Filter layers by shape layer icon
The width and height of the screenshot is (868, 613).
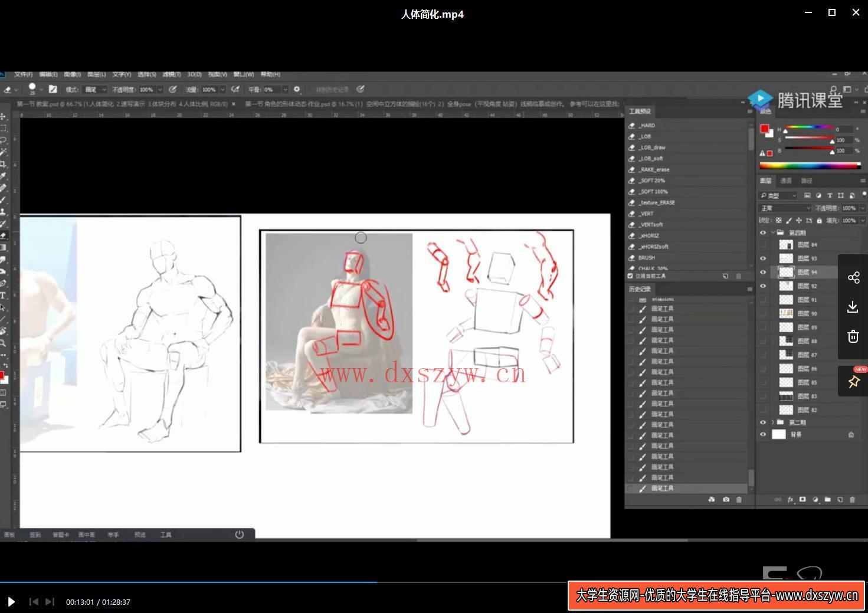pos(840,195)
